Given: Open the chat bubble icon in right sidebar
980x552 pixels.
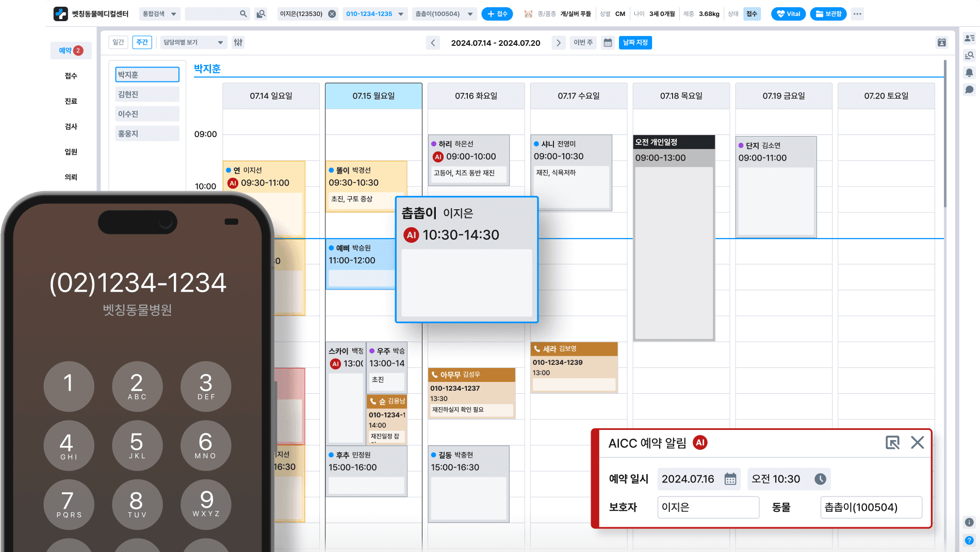Looking at the screenshot, I should point(970,90).
